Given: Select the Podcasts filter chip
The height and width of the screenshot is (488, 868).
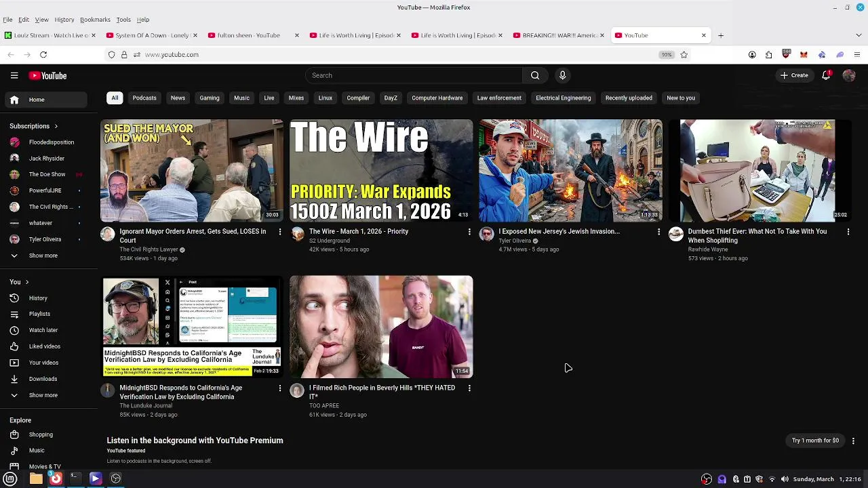Looking at the screenshot, I should coord(144,98).
